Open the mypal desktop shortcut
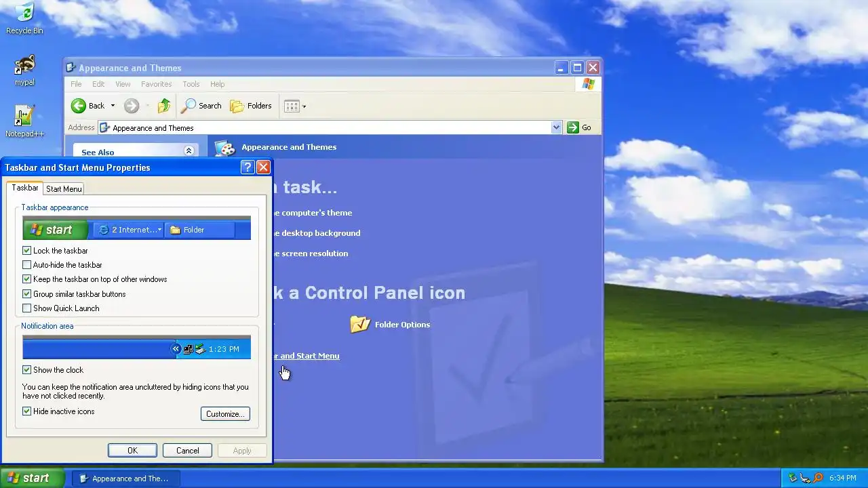 point(24,70)
